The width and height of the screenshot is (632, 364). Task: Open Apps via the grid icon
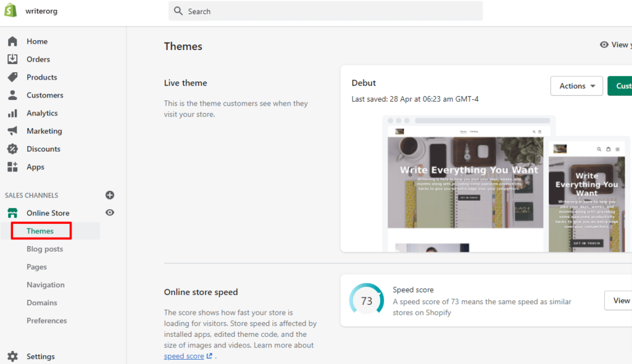12,167
